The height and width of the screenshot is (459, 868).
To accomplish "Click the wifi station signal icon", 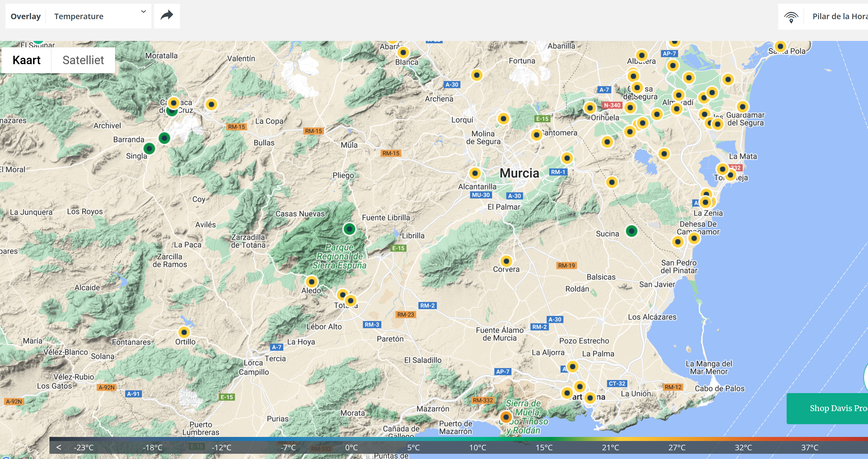I will point(791,17).
